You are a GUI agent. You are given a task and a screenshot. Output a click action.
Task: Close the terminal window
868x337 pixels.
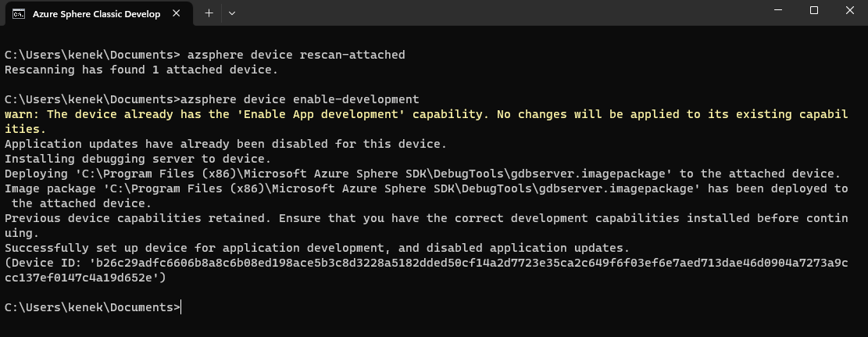pyautogui.click(x=850, y=10)
